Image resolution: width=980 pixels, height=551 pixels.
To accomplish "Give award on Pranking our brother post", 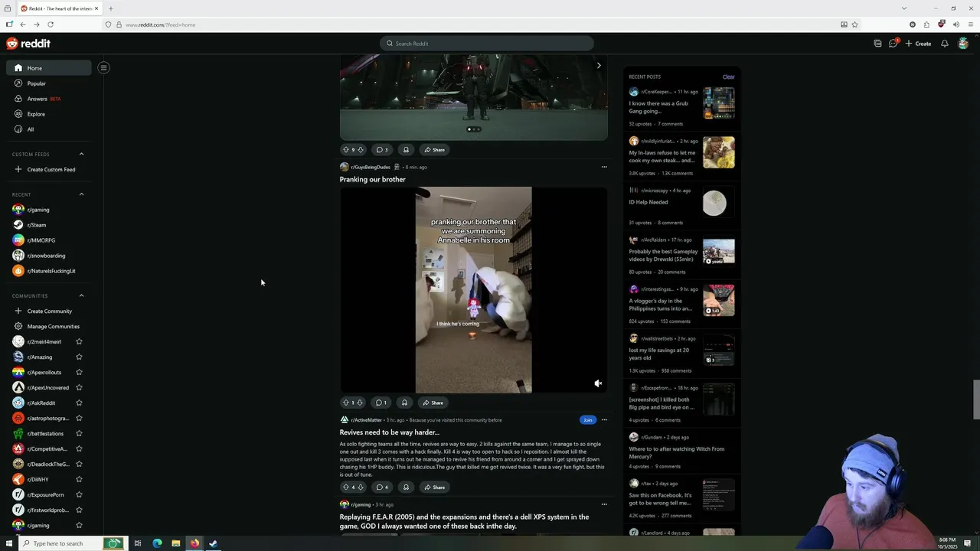I will click(404, 403).
